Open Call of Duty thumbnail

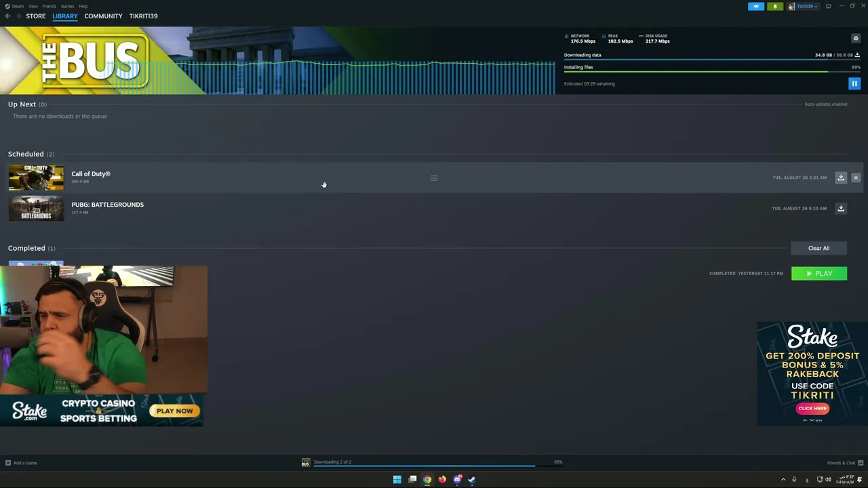coord(36,178)
